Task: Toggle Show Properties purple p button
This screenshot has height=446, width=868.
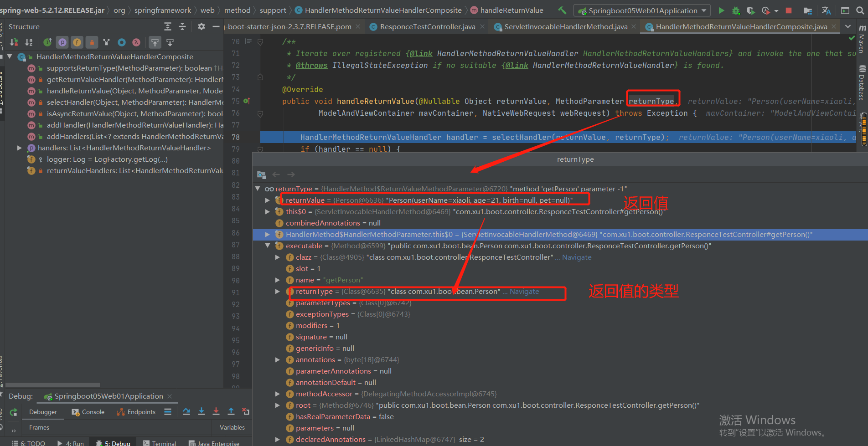Action: (x=62, y=42)
